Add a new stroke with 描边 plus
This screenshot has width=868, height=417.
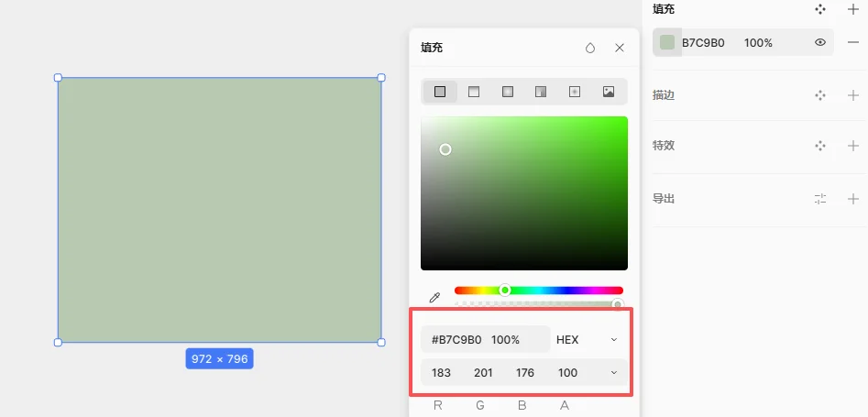pyautogui.click(x=853, y=95)
